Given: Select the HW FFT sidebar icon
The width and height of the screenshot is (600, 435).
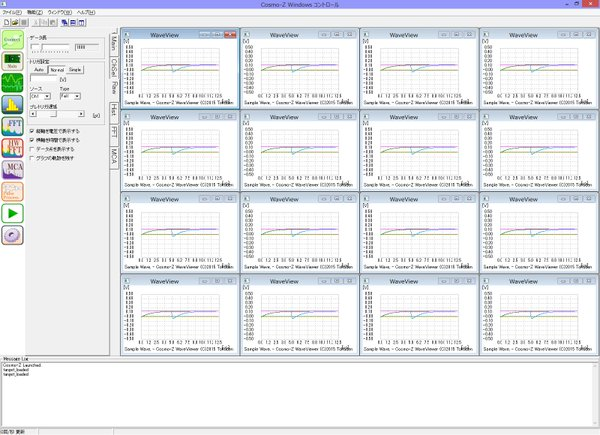Looking at the screenshot, I should coord(13,146).
